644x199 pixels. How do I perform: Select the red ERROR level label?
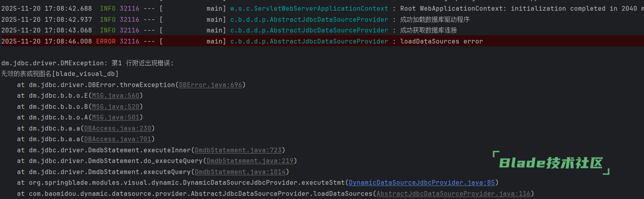pyautogui.click(x=106, y=42)
